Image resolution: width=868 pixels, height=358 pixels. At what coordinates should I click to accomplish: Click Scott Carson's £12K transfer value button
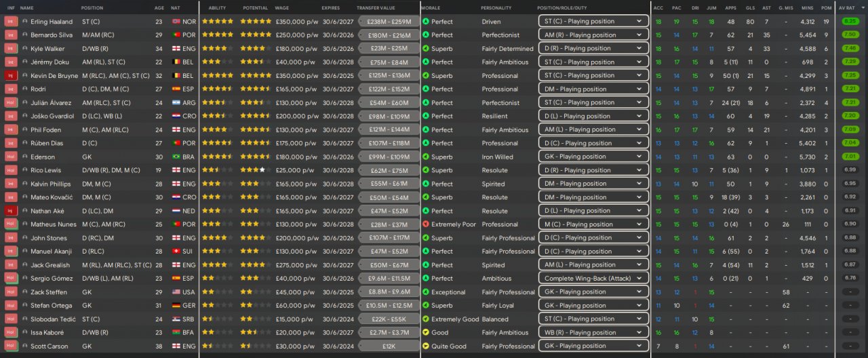388,346
